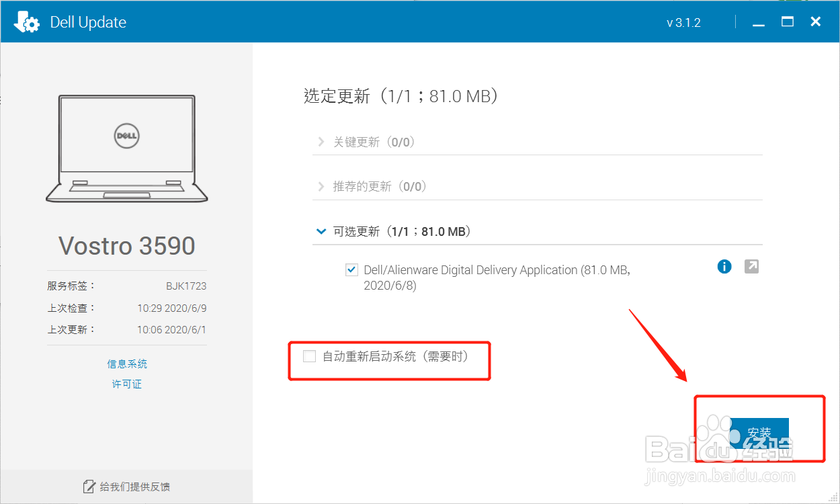Open external link icon for Digital Delivery update
This screenshot has width=840, height=504.
752,267
